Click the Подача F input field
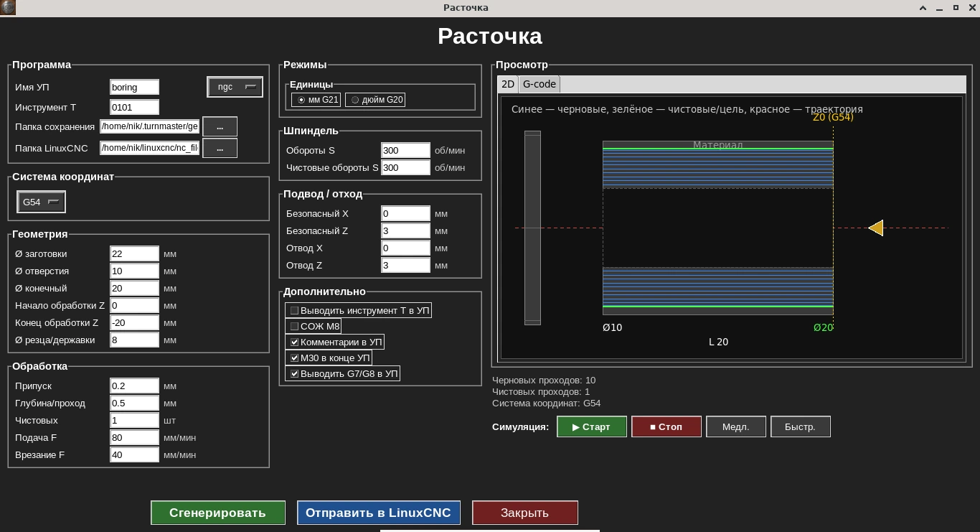The height and width of the screenshot is (532, 980). [x=135, y=437]
